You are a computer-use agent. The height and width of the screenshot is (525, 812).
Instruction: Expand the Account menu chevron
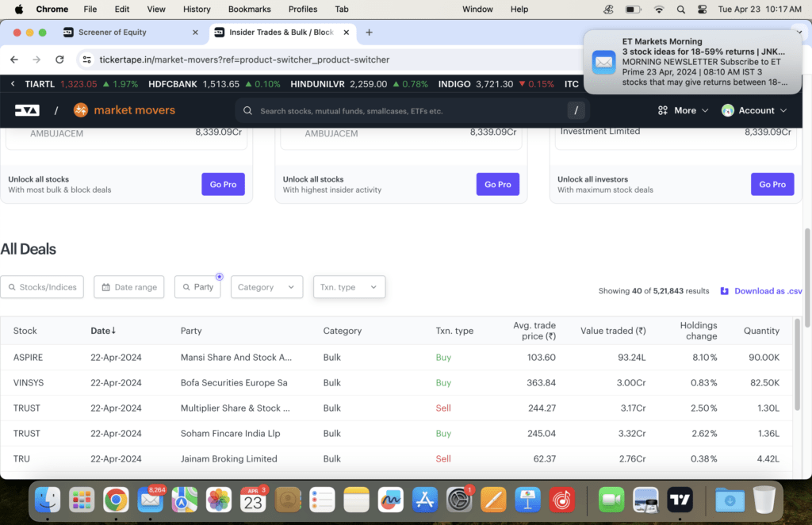(783, 110)
